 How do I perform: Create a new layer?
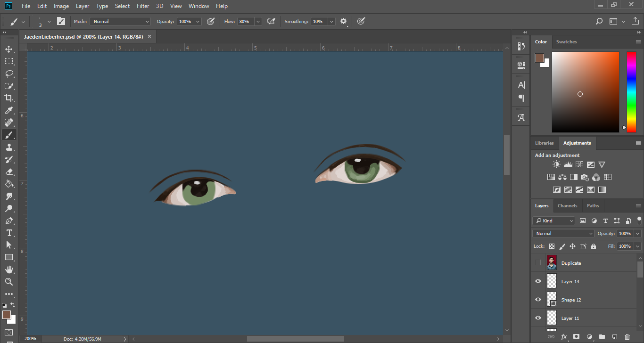pyautogui.click(x=614, y=337)
